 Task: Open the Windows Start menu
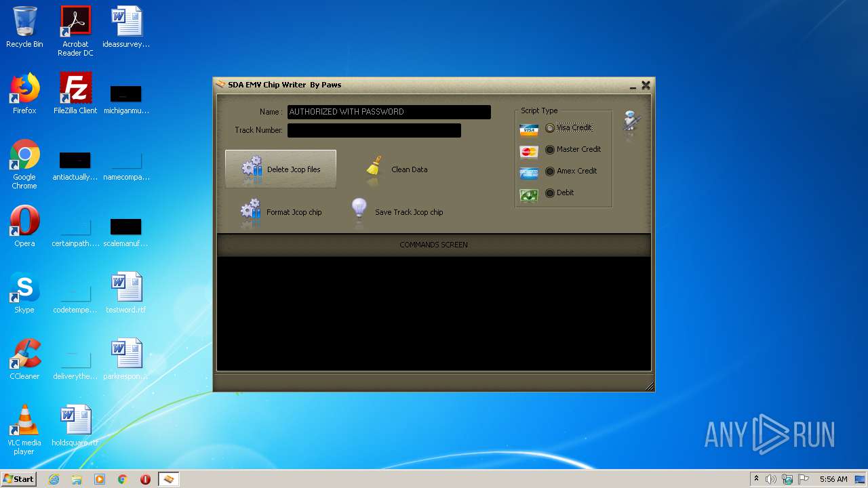[19, 479]
